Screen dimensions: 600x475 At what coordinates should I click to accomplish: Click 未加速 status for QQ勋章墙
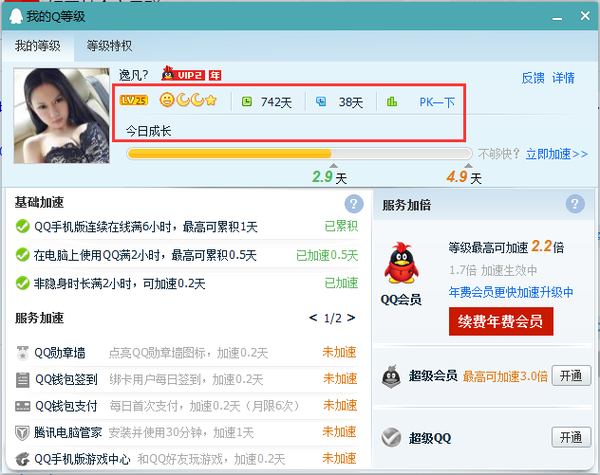tap(339, 352)
